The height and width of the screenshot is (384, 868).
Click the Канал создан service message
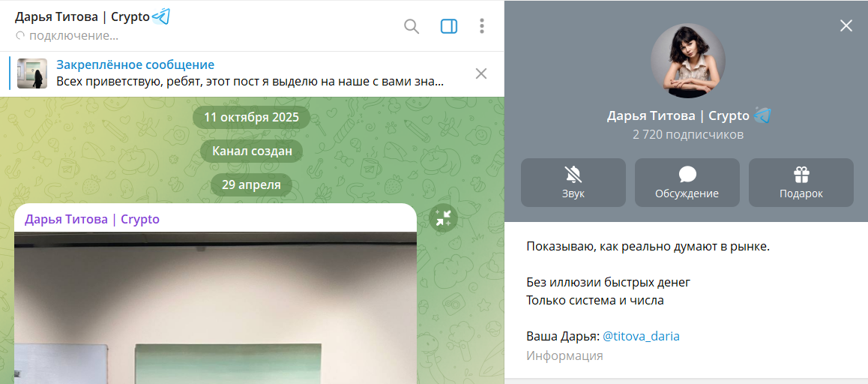[251, 151]
